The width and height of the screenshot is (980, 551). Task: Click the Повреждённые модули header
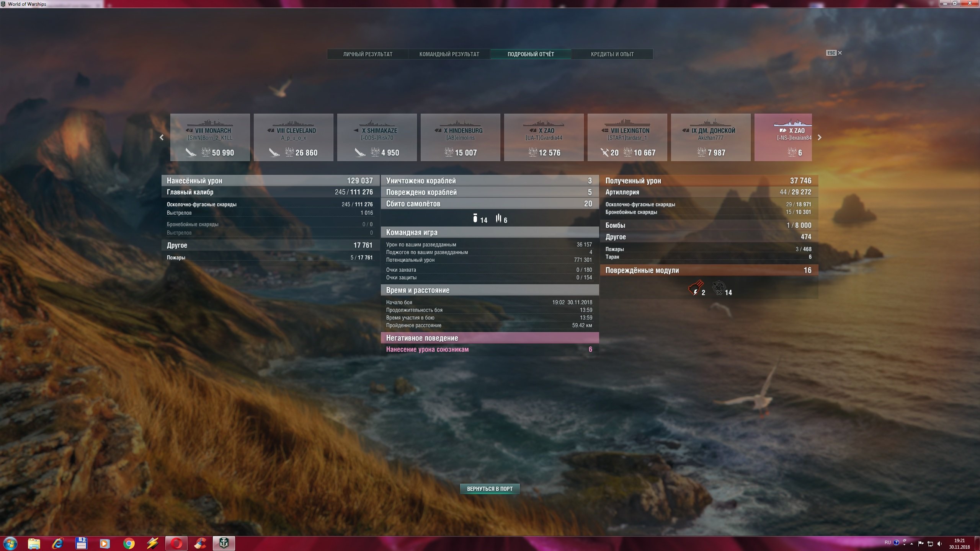[x=709, y=270]
